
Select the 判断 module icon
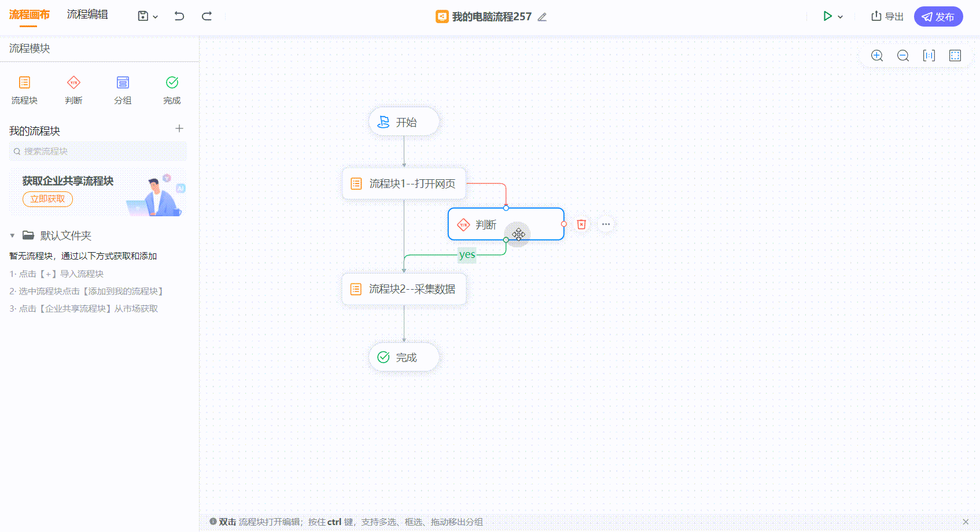coord(73,83)
